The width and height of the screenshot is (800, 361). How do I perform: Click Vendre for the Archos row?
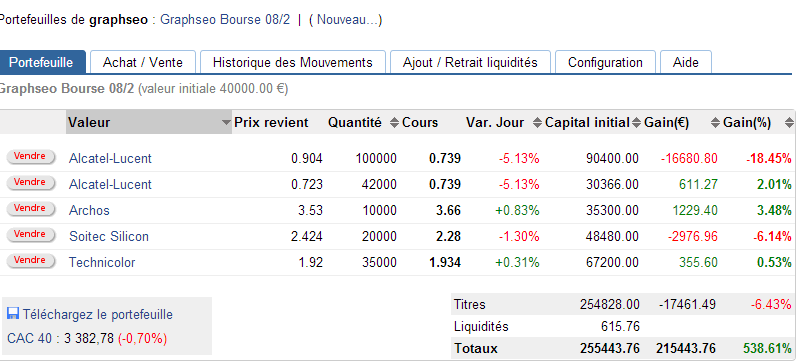[x=30, y=209]
